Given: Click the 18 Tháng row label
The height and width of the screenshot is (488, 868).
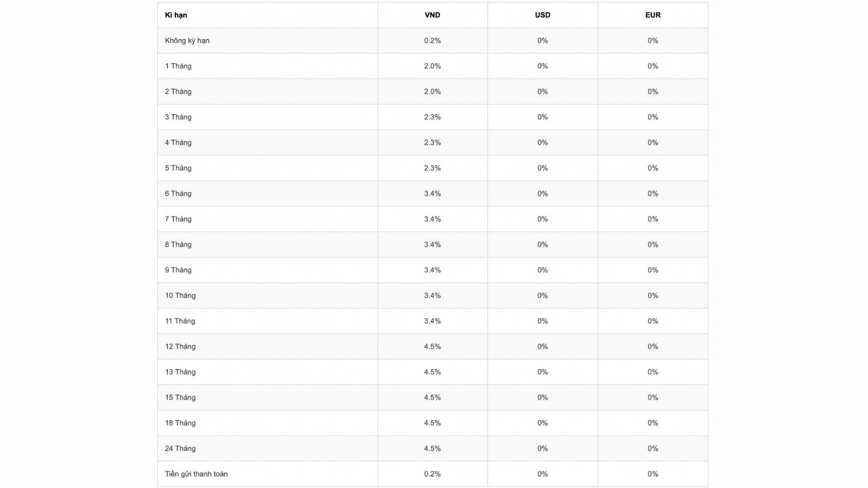Looking at the screenshot, I should [180, 423].
